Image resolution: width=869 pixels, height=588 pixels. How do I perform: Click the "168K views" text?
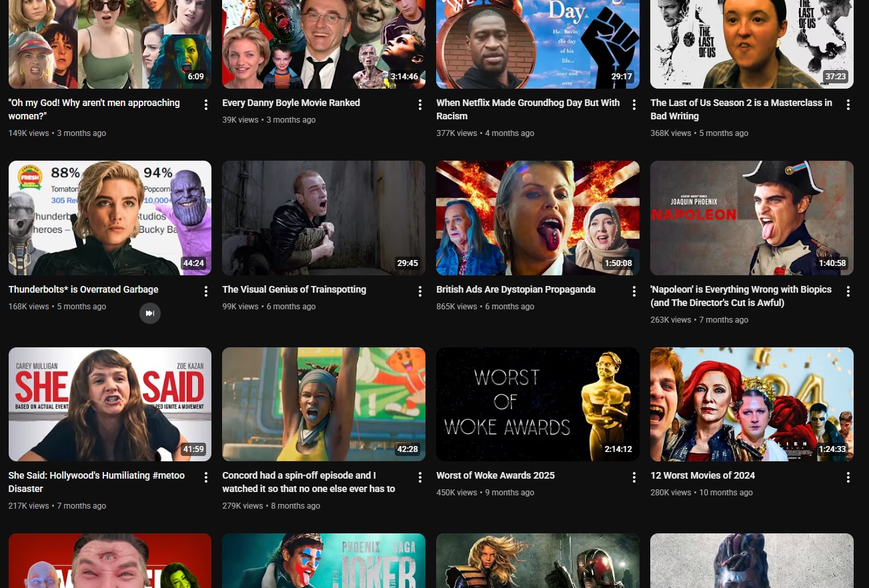29,307
